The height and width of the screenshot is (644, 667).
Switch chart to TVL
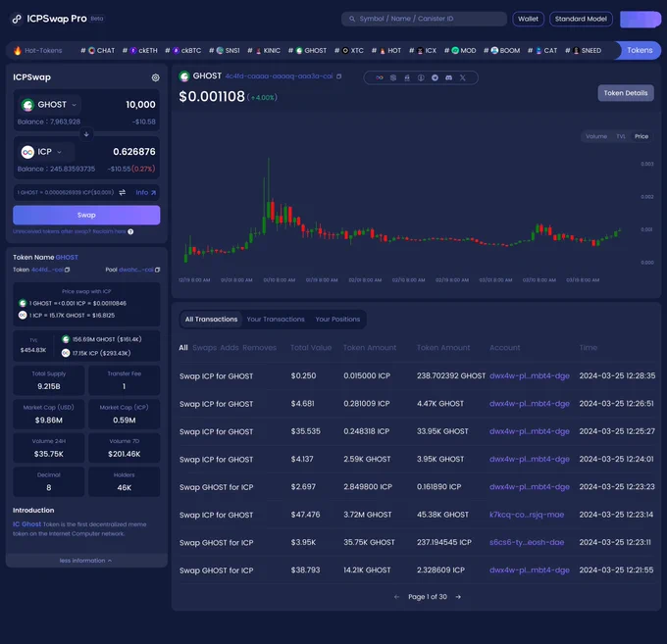point(621,136)
